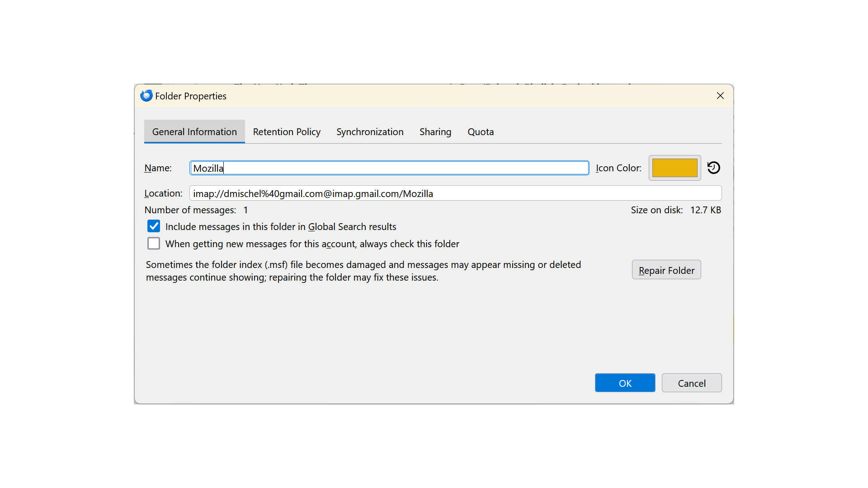Pick a new yellow Icon Color swatch
Image resolution: width=868 pixels, height=488 pixels.
point(675,168)
